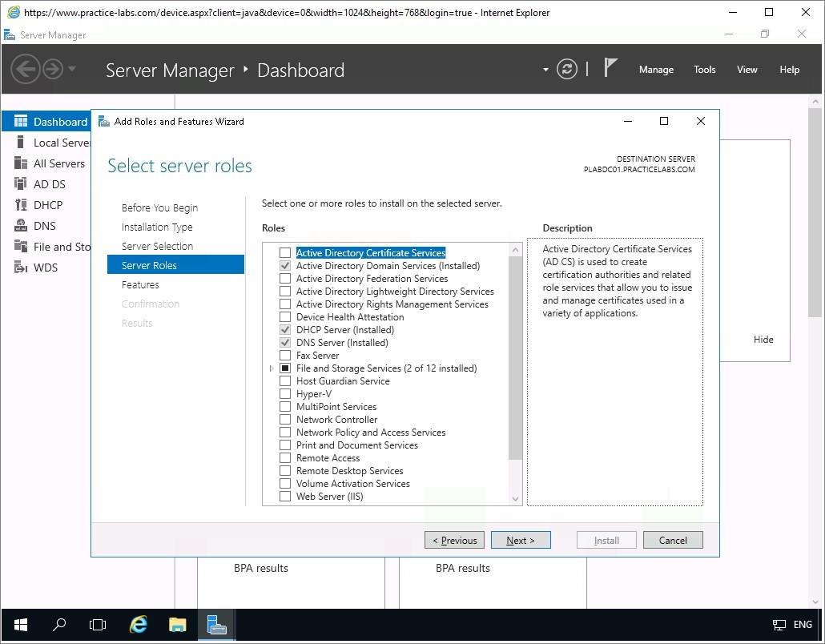Click the network tray icon

click(779, 625)
